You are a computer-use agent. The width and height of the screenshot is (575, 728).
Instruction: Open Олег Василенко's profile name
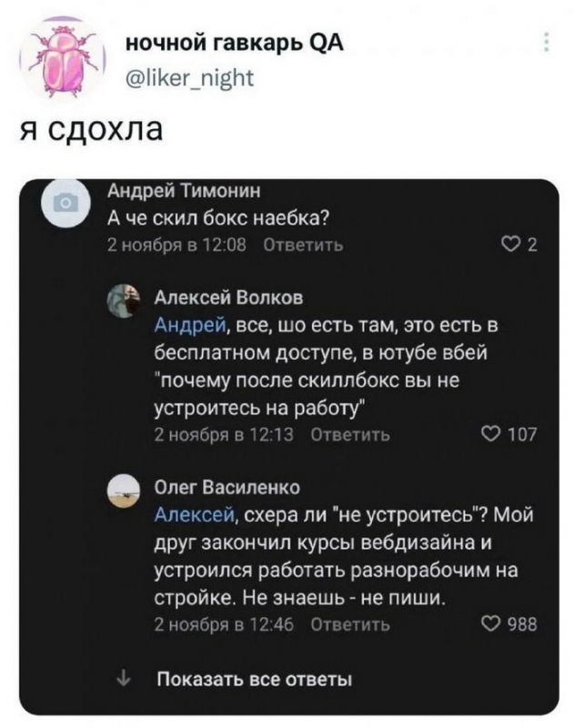(x=229, y=488)
